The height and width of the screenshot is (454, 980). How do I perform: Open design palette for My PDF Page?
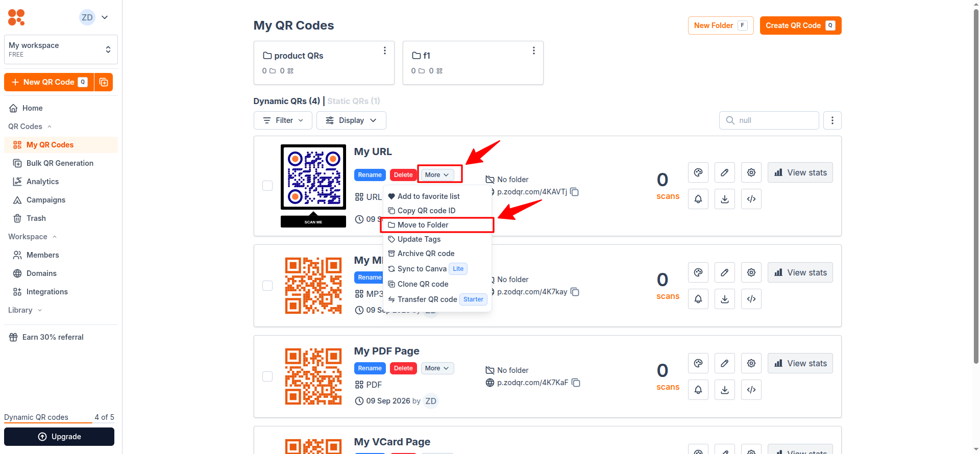[x=698, y=363]
